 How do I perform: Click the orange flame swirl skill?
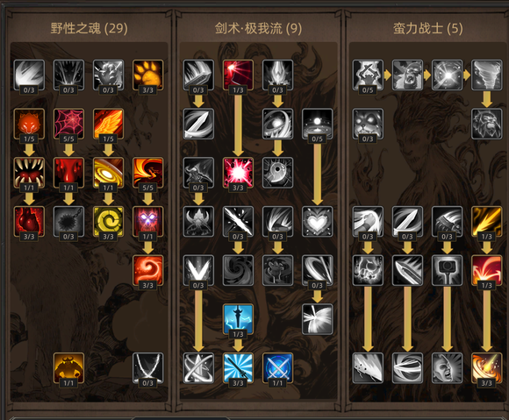[147, 271]
